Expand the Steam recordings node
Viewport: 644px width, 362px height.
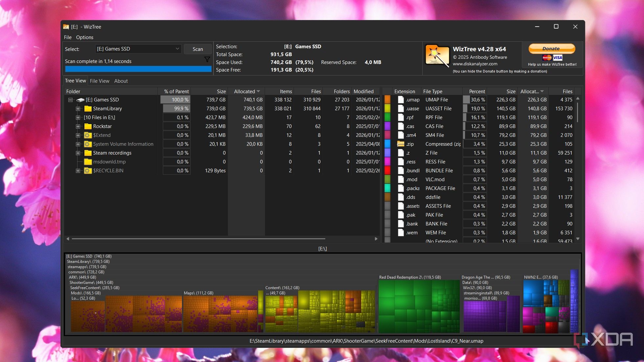[x=78, y=153]
